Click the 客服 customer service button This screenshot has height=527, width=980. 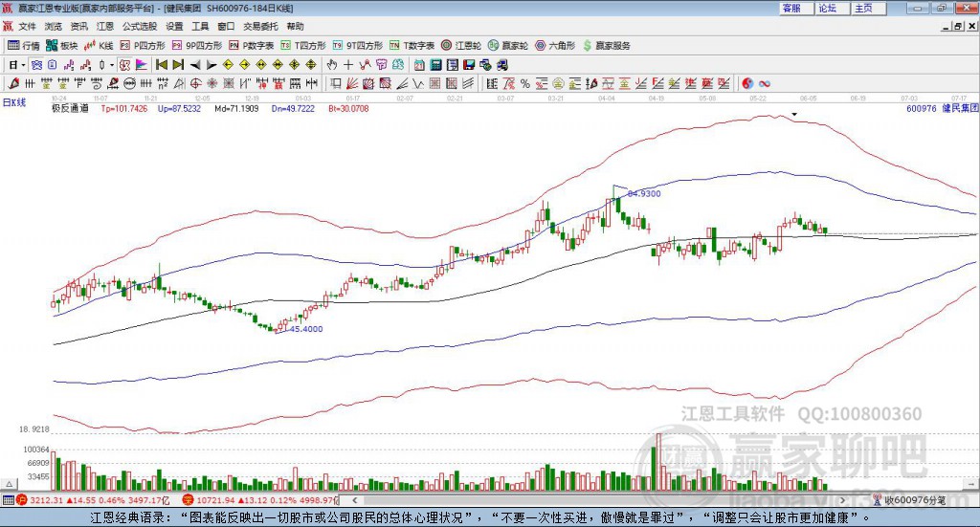click(796, 8)
